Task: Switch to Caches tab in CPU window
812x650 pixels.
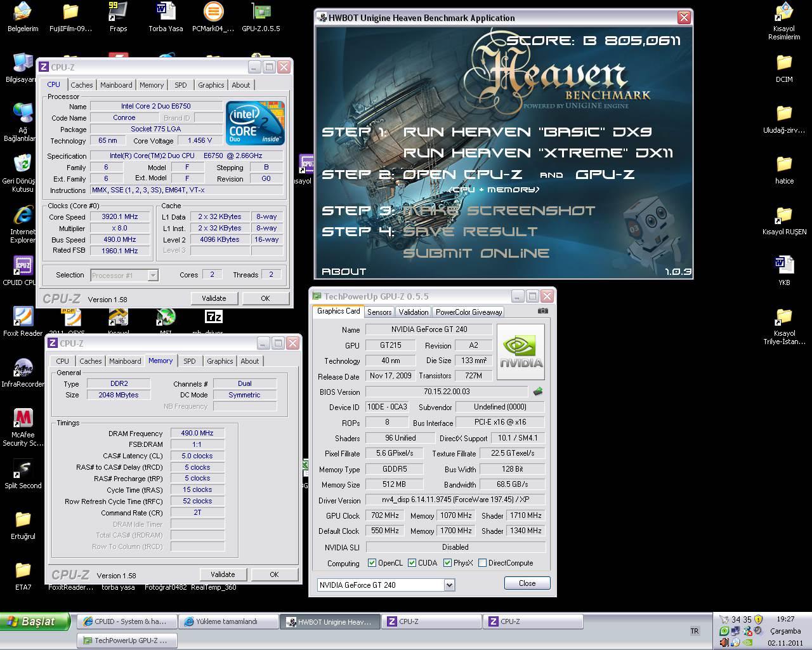Action: pyautogui.click(x=82, y=85)
